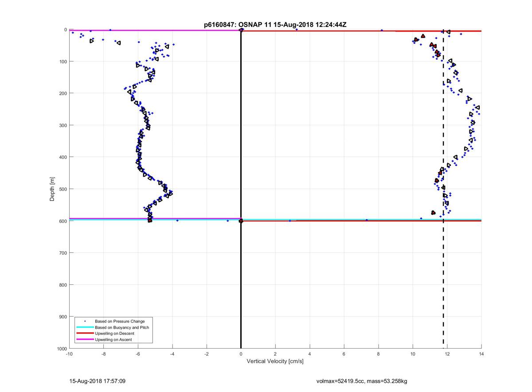Select legend entry 'Based on Pressure Change'
532x392 pixels.
coord(120,321)
